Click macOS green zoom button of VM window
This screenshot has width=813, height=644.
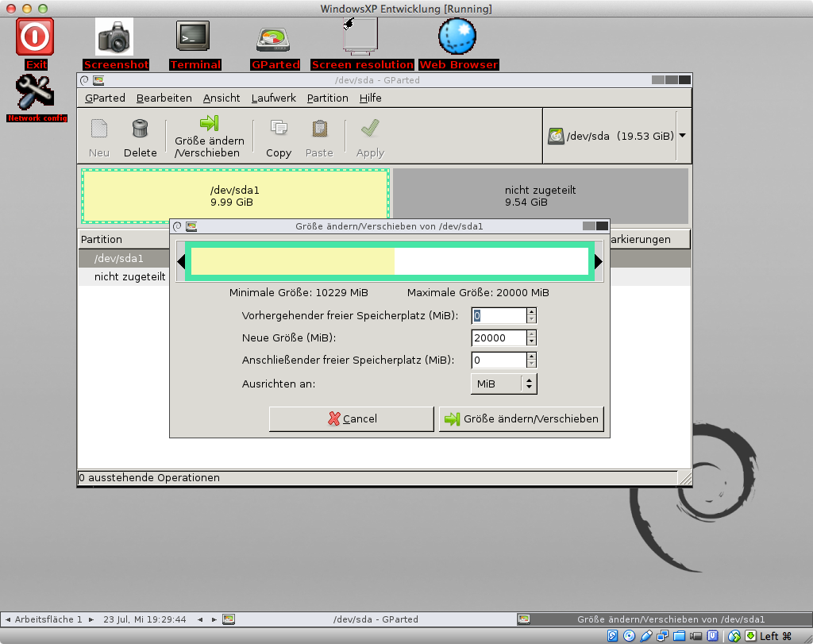[43, 9]
